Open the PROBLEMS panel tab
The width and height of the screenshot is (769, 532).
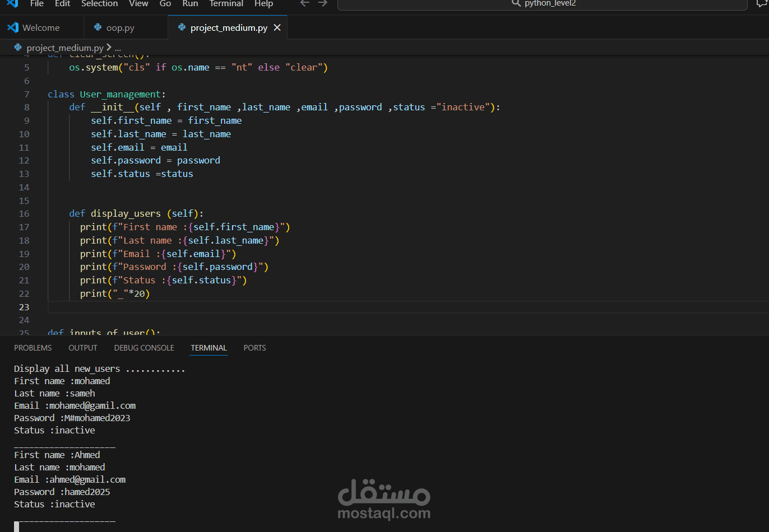33,348
